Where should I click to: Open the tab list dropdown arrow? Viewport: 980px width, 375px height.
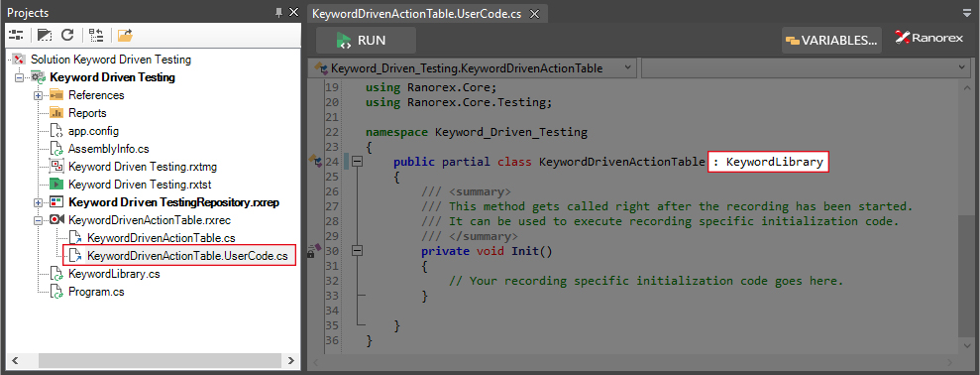[x=968, y=12]
